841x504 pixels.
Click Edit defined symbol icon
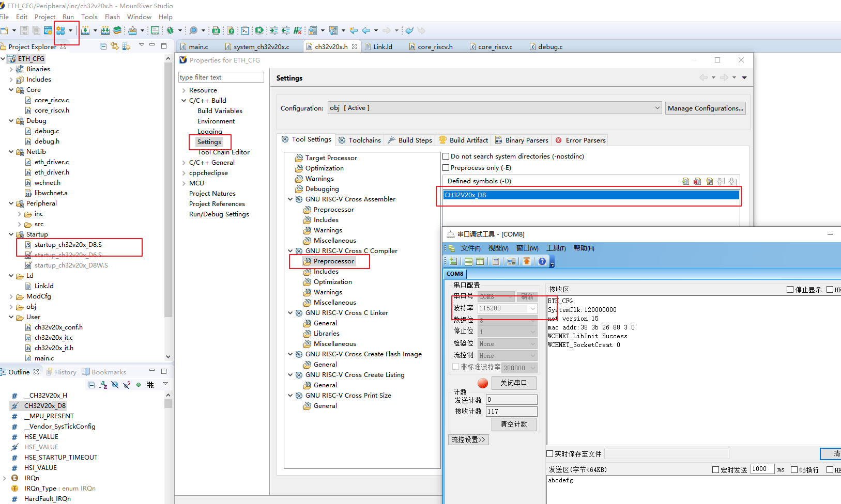click(x=709, y=181)
